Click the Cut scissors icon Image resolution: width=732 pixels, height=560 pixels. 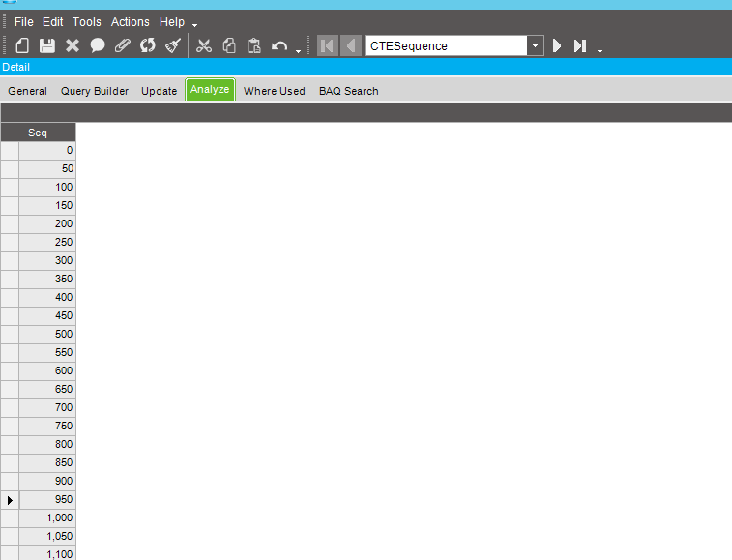coord(204,45)
